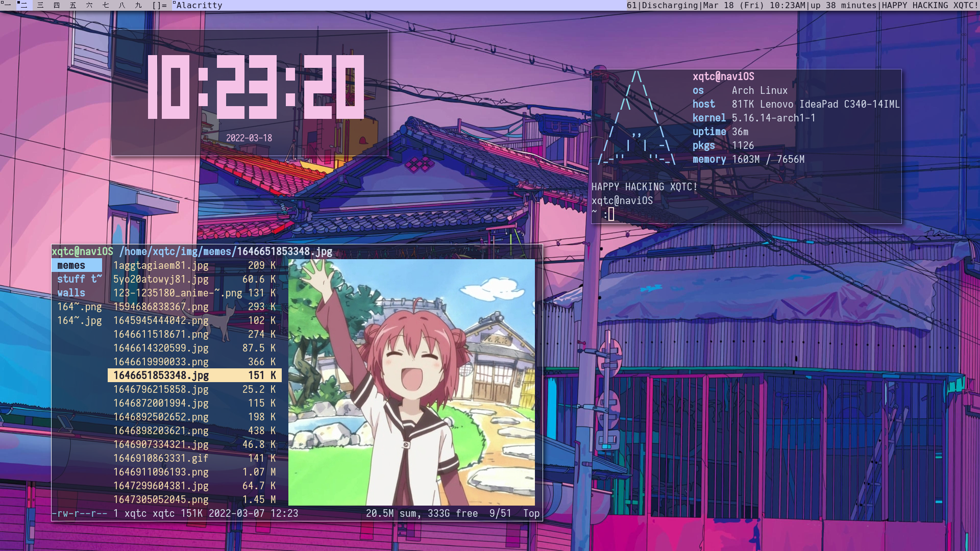
Task: Select file 1aggtagiaem81.jpg
Action: click(194, 265)
